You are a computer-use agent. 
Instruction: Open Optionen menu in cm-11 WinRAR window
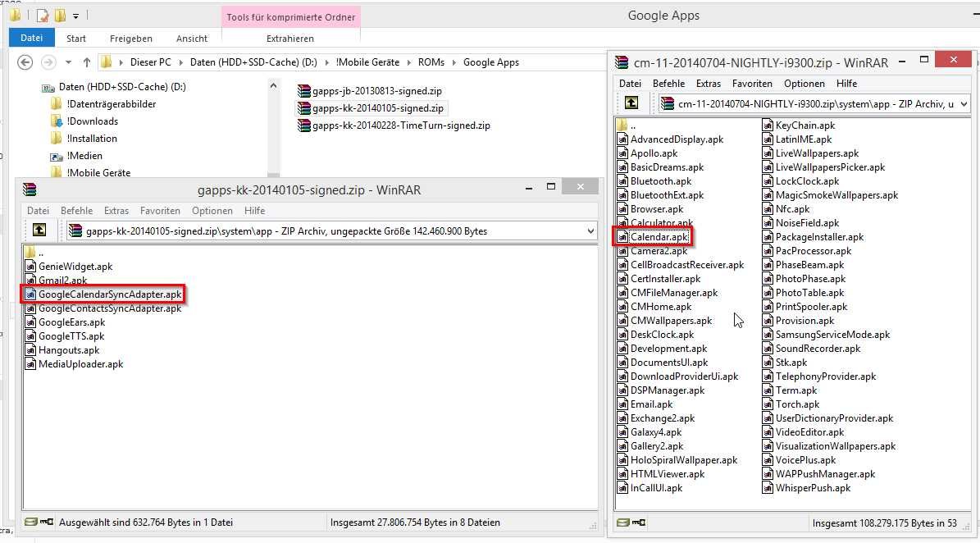tap(805, 83)
